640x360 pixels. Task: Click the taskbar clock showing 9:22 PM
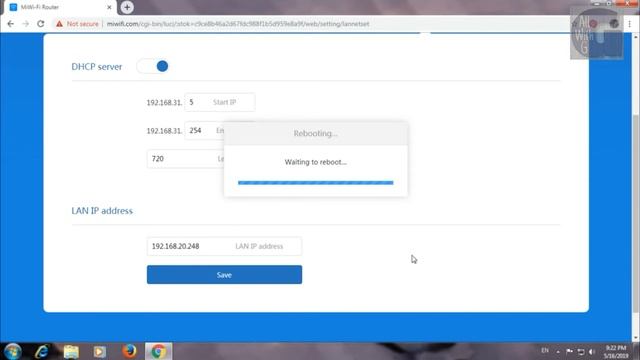616,352
